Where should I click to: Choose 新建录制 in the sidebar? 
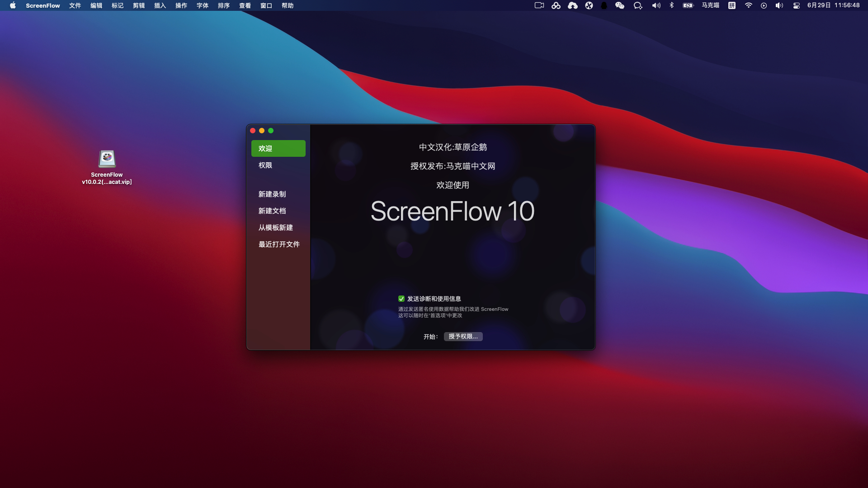tap(272, 194)
